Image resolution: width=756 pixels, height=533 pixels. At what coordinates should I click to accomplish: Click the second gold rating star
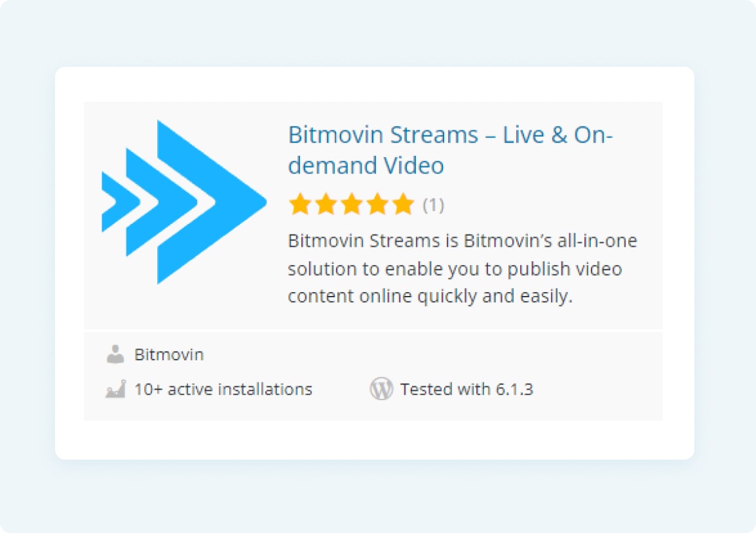pos(326,204)
